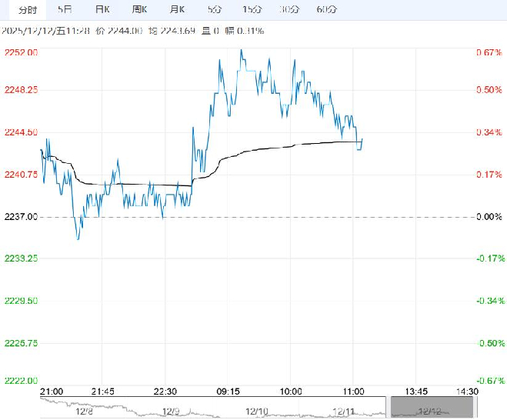Switch to the 60分 hourly chart
Viewport: 507px width, 420px height.
click(x=326, y=9)
